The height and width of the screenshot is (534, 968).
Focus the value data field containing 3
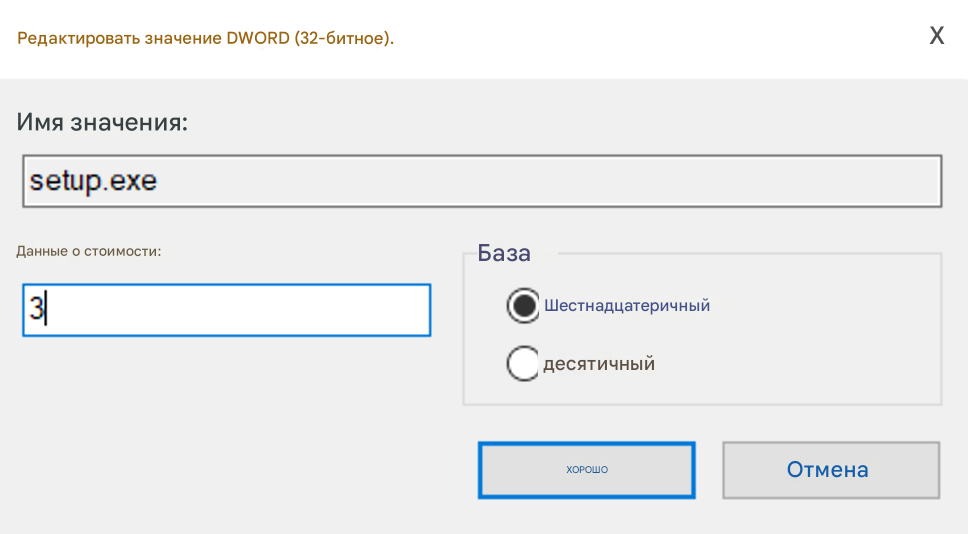point(226,310)
